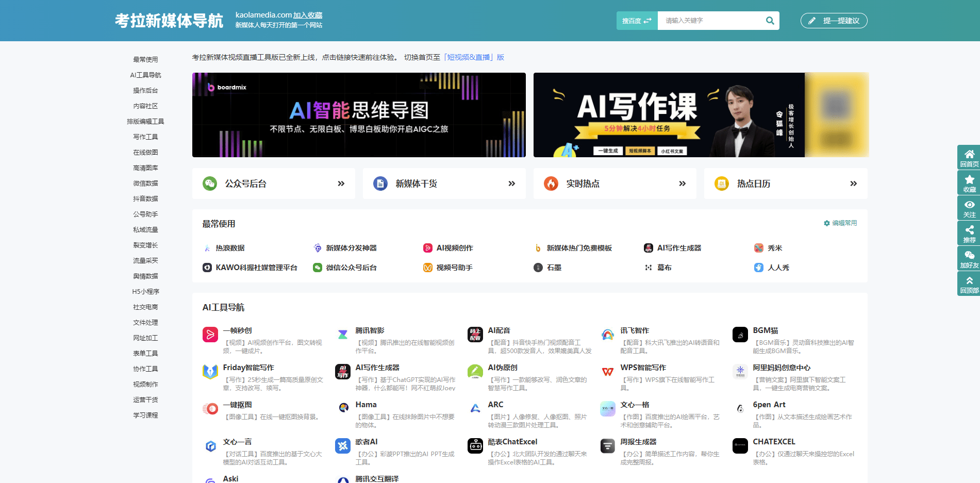Viewport: 980px width, 483px height.
Task: Select 社交电商 in left sidebar
Action: pos(145,307)
